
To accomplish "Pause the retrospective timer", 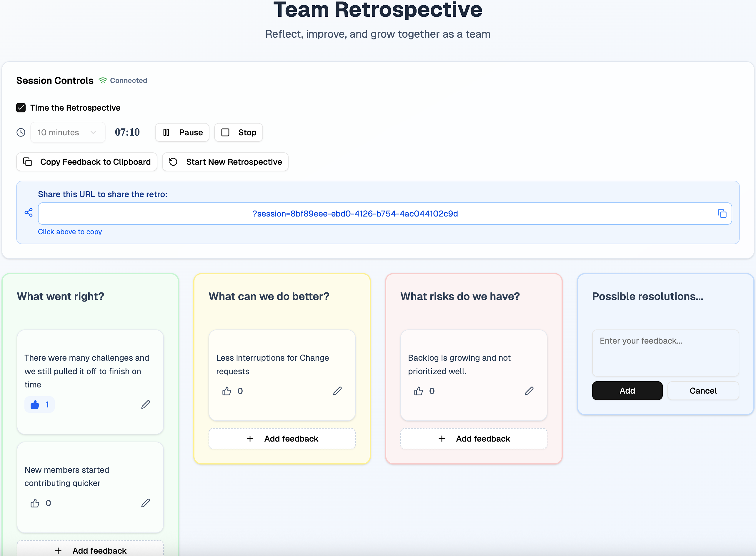I will (x=182, y=132).
